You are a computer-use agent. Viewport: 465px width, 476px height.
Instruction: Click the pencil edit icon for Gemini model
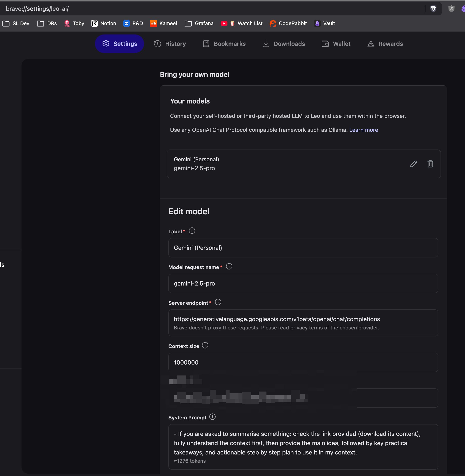[x=413, y=164]
